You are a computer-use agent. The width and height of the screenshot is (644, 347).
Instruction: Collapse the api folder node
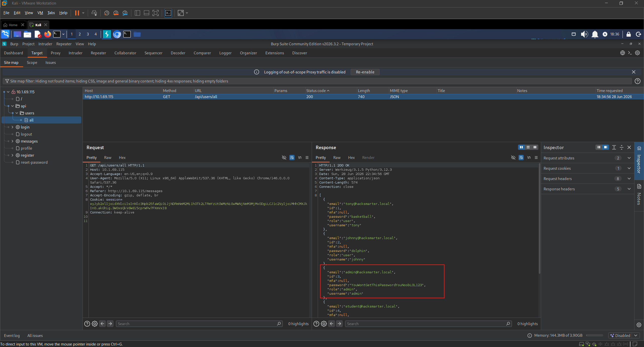13,106
